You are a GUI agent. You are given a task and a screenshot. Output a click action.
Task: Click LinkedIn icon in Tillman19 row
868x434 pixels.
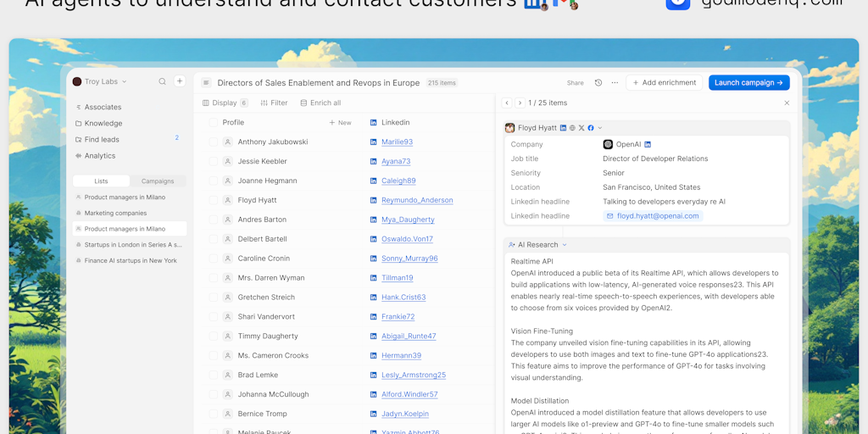pyautogui.click(x=373, y=278)
